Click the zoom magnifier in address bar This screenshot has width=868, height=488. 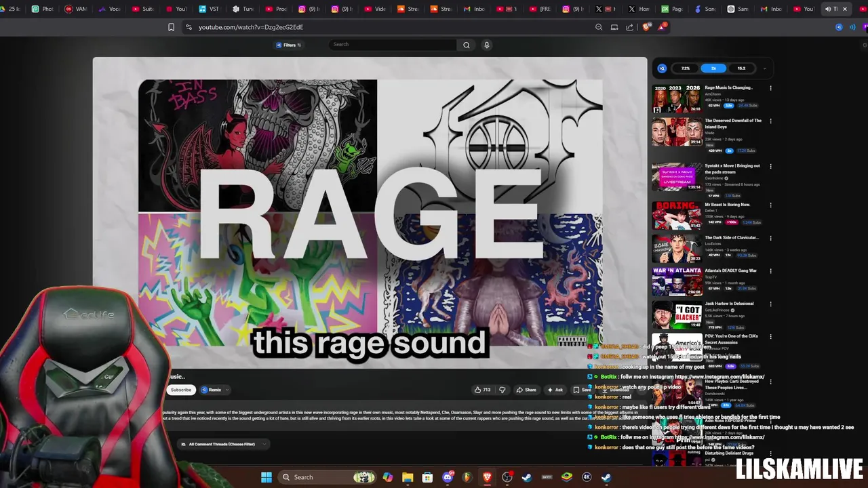[599, 27]
